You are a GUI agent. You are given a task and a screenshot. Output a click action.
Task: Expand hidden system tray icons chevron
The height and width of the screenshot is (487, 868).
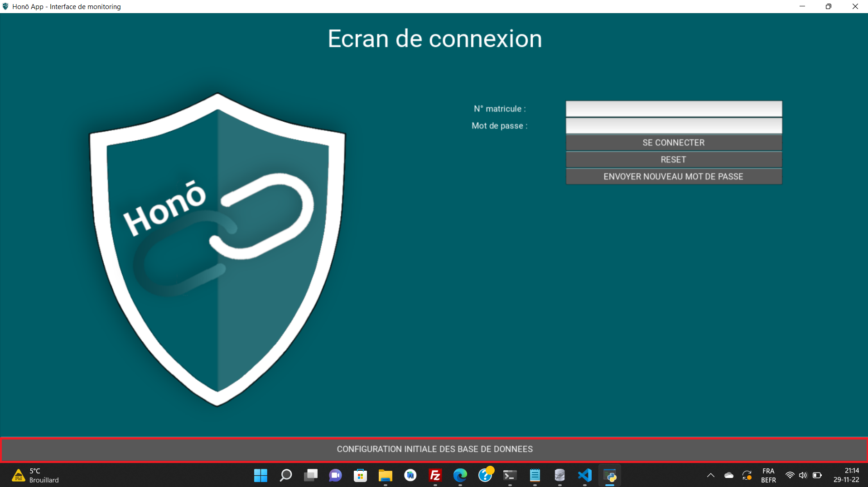click(x=710, y=475)
